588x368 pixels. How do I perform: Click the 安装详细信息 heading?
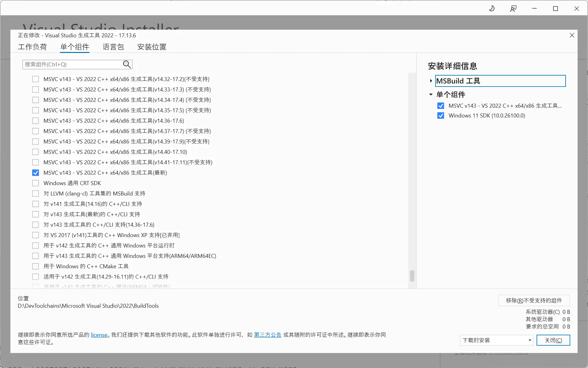(x=452, y=66)
